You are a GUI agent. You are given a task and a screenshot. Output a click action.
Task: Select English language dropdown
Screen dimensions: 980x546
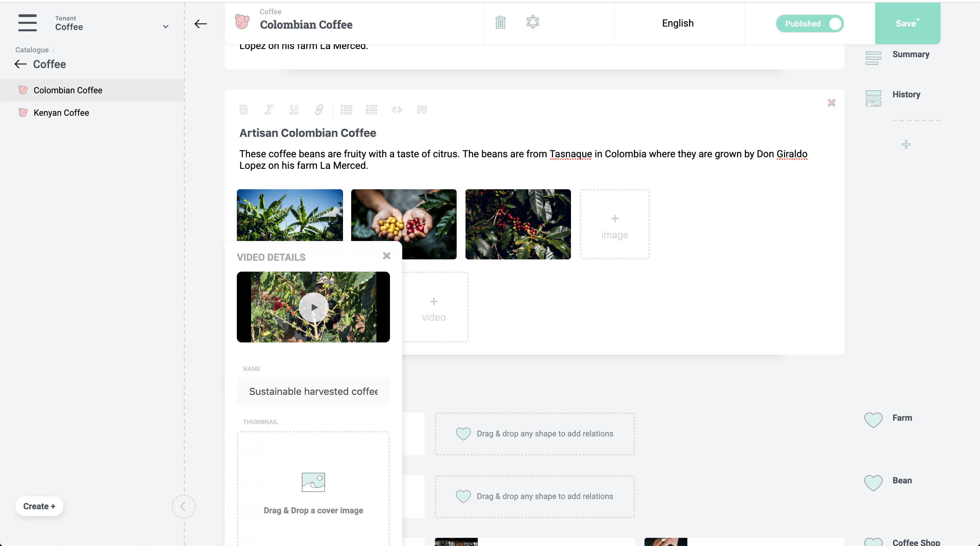pos(677,23)
